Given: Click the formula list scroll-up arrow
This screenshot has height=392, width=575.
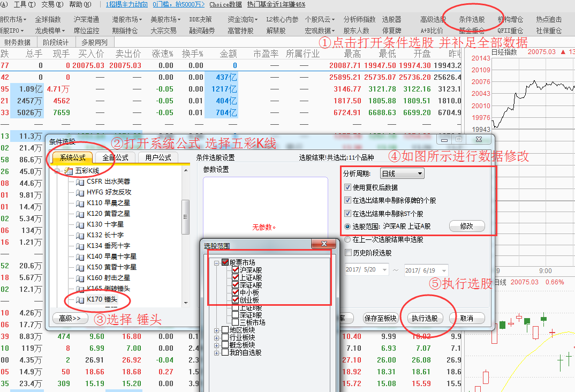Looking at the screenshot, I should tap(186, 170).
